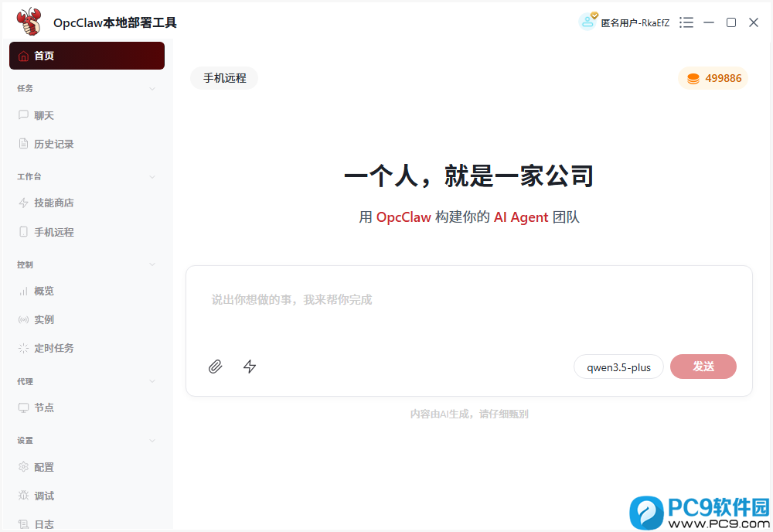Click the message input text area

coord(468,309)
